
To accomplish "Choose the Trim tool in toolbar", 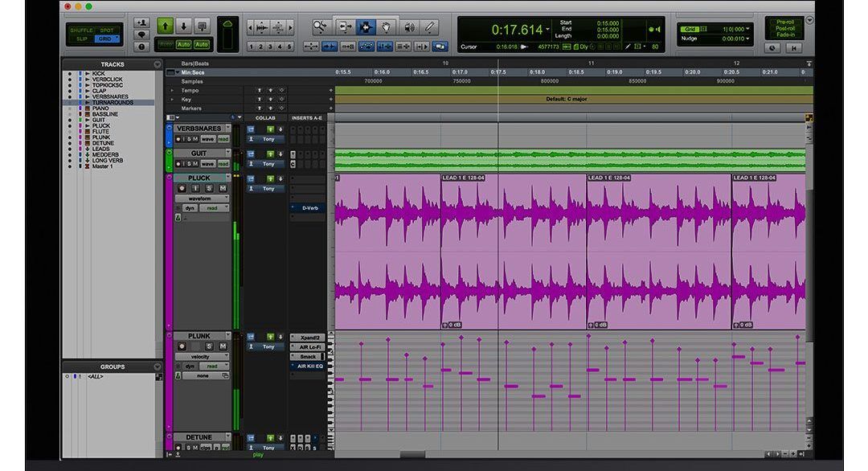I will click(x=345, y=27).
